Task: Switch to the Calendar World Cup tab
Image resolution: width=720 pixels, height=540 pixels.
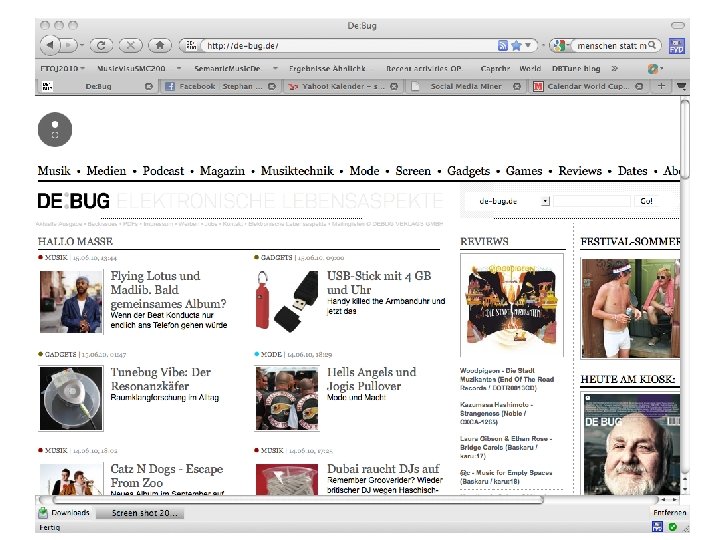Action: (588, 86)
